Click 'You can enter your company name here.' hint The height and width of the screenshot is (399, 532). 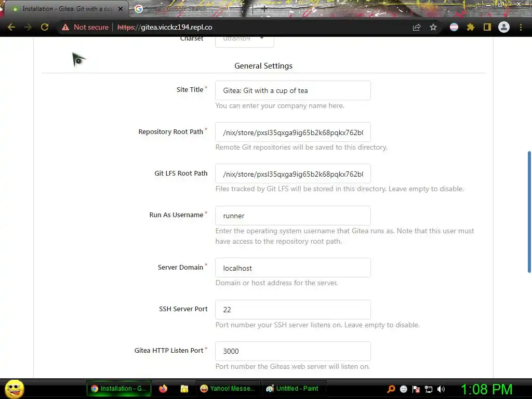click(280, 106)
